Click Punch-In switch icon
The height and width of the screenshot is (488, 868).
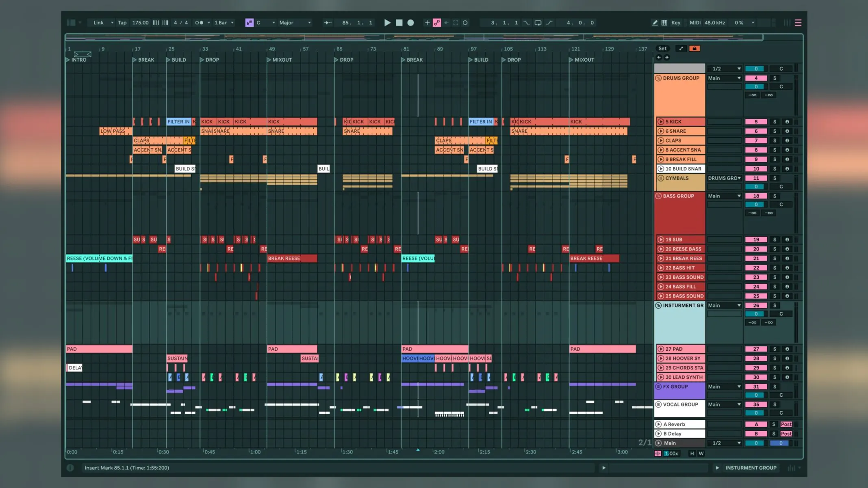pyautogui.click(x=527, y=23)
